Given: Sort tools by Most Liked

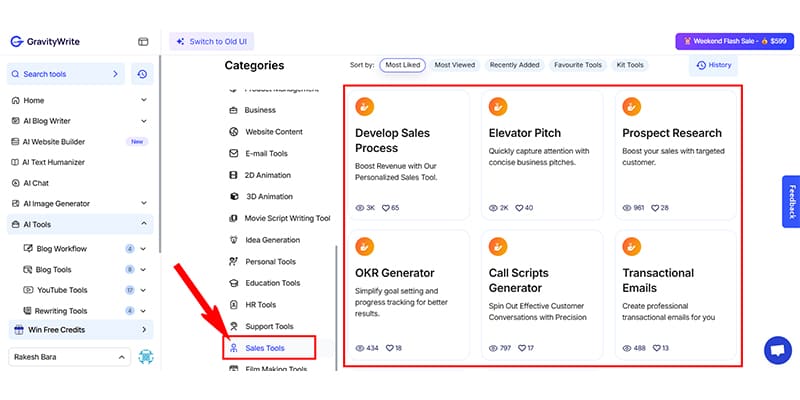Looking at the screenshot, I should [403, 65].
